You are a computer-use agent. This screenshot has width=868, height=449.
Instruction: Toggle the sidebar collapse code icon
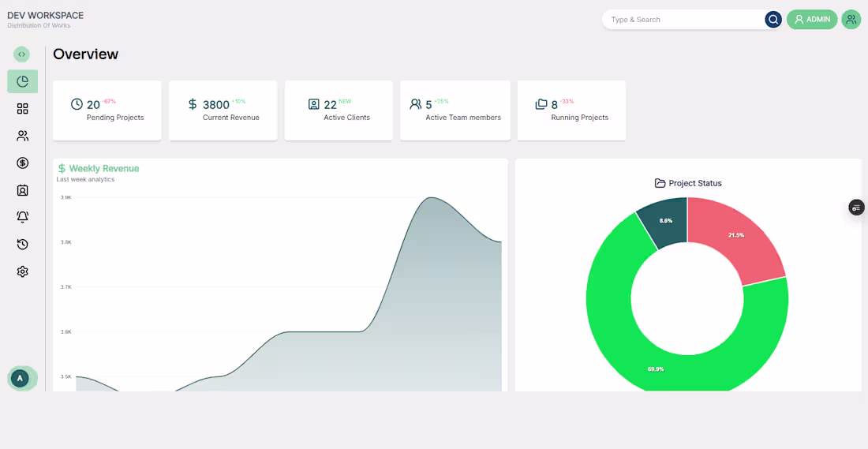[x=21, y=54]
